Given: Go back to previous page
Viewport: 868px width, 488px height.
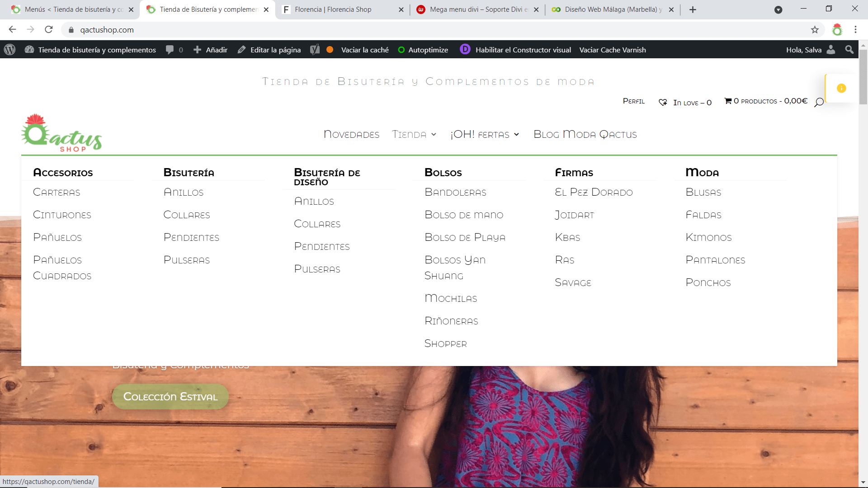Looking at the screenshot, I should point(12,30).
